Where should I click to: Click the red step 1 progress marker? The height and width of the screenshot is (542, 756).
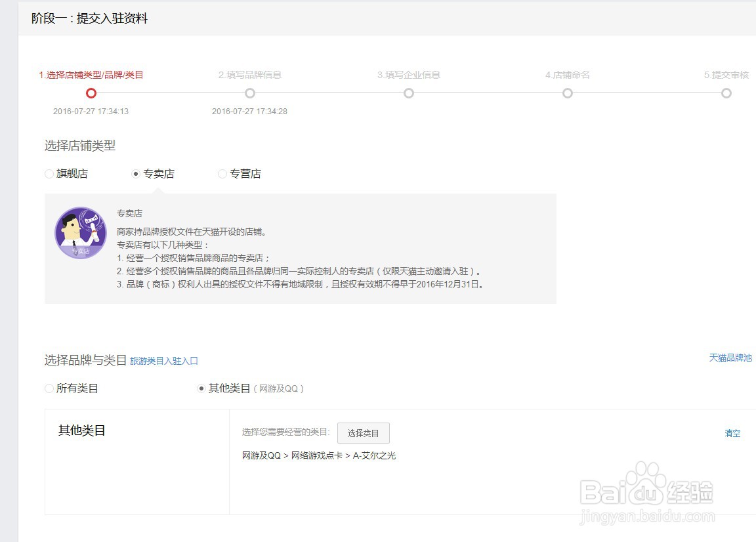pos(91,93)
